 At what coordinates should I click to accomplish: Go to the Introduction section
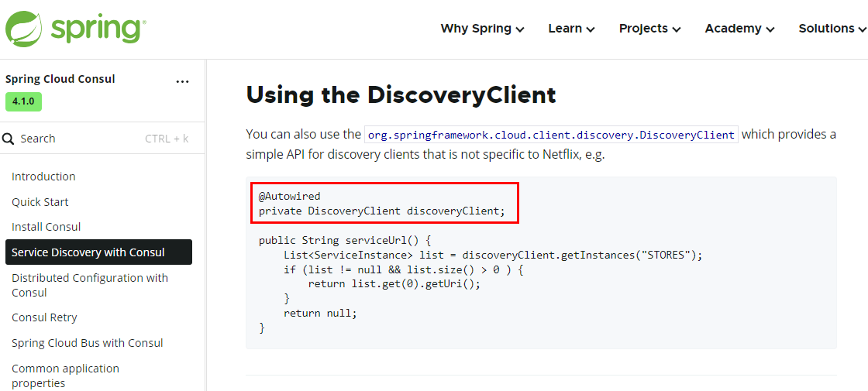click(x=43, y=177)
